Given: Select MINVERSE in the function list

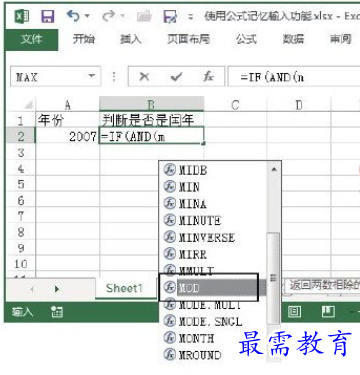Looking at the screenshot, I should [213, 237].
